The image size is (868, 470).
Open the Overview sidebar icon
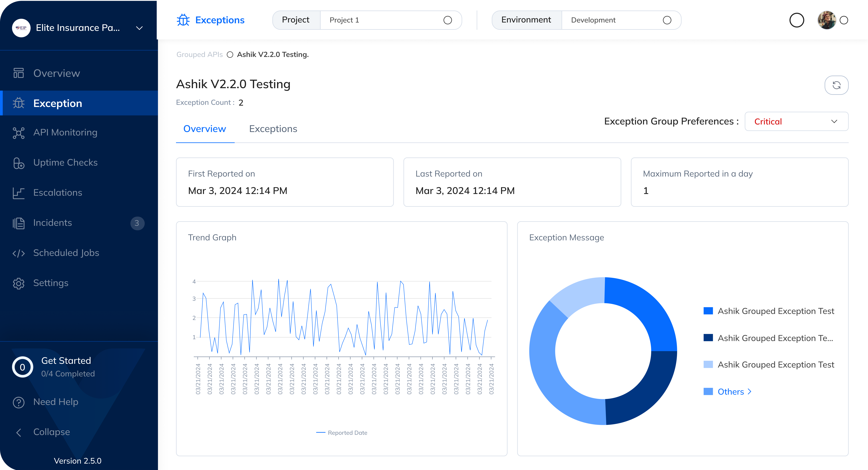18,73
